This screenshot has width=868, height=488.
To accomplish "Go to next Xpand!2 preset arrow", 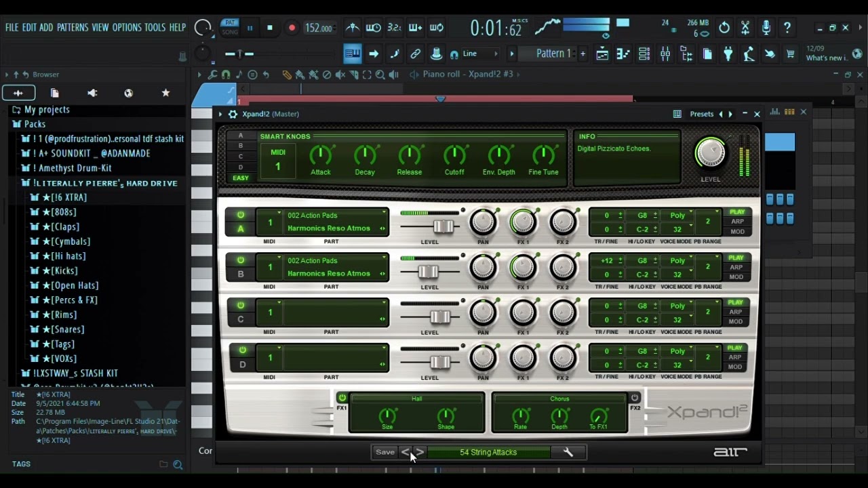I will click(420, 452).
